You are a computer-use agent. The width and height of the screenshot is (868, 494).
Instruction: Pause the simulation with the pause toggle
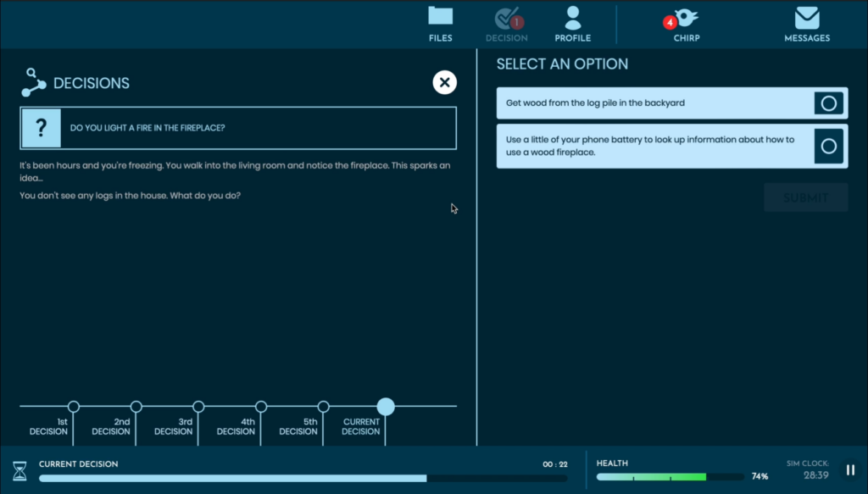tap(850, 469)
